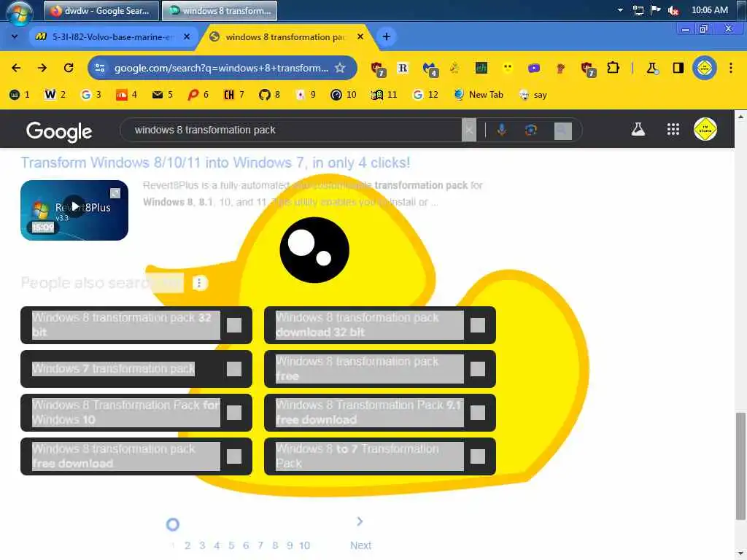Open bookmark 1 in bookmarks bar

(x=20, y=95)
